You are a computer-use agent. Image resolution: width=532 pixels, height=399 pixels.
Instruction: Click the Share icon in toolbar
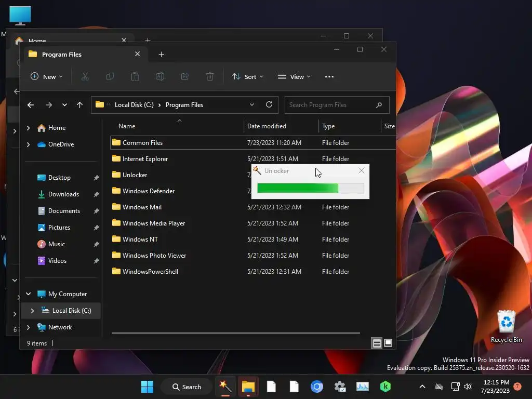(x=185, y=77)
